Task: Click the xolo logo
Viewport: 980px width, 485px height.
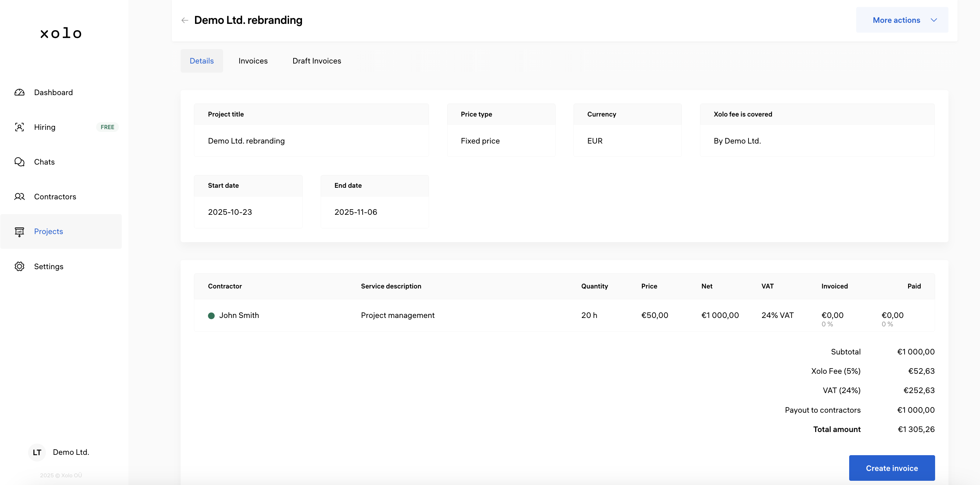Action: pyautogui.click(x=60, y=33)
